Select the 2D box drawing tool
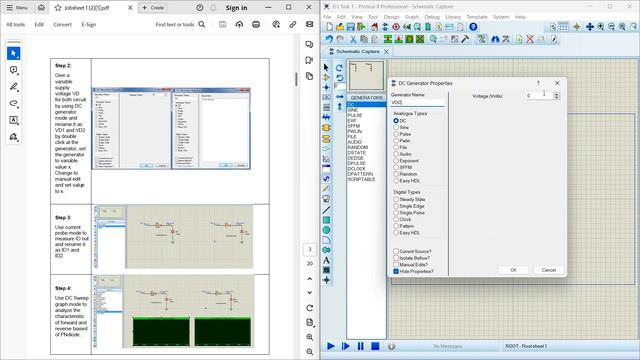 pos(326,220)
